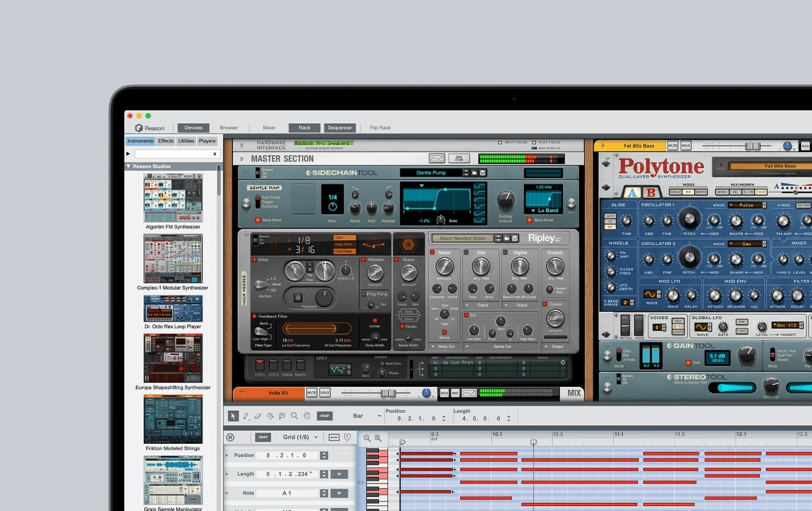Switch to the Sequencer view tab
This screenshot has height=511, width=812.
point(340,127)
